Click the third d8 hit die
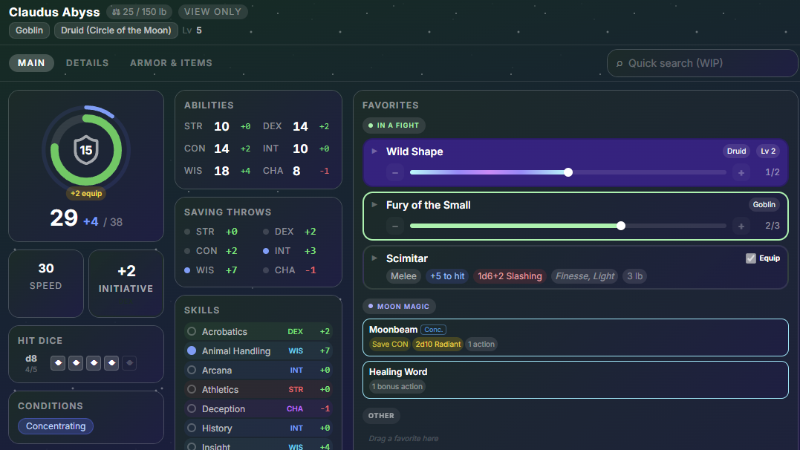 (x=93, y=363)
